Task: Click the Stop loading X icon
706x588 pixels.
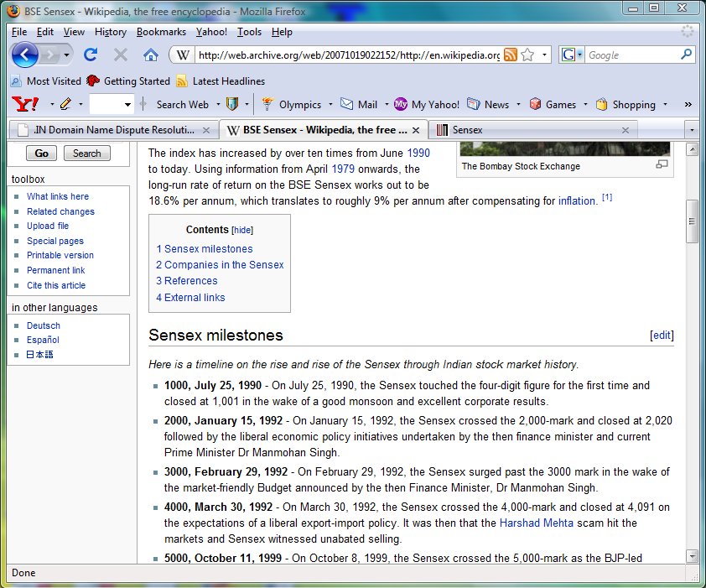Action: point(120,55)
